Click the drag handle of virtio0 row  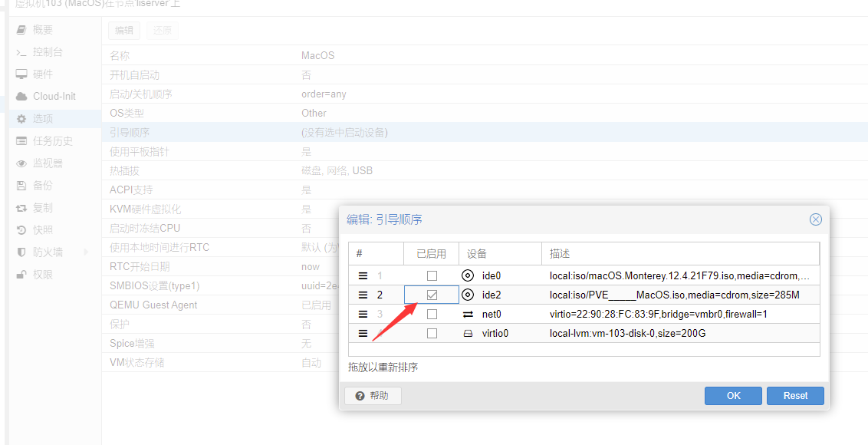(x=363, y=334)
